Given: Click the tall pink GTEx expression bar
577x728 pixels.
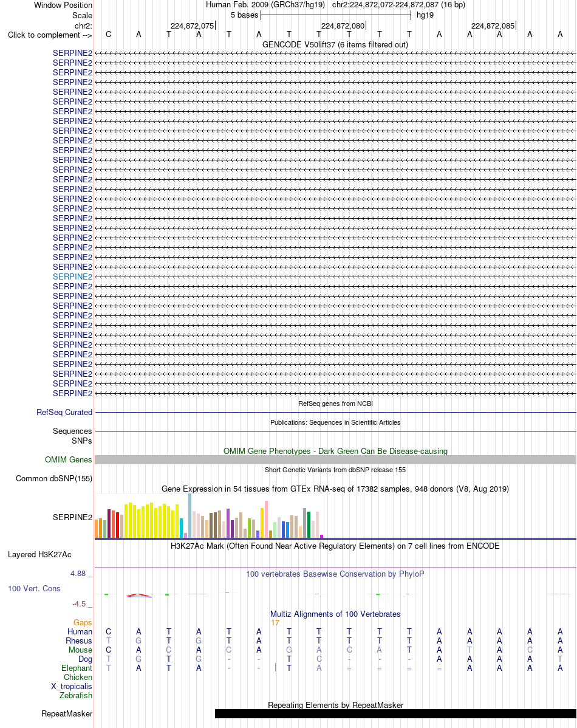Looking at the screenshot, I should [x=266, y=520].
